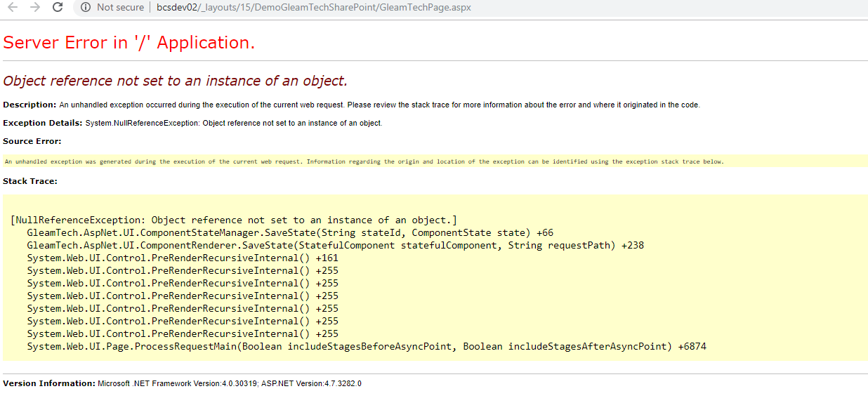Image resolution: width=868 pixels, height=410 pixels.
Task: Click the bold "Description:" label
Action: (x=29, y=105)
